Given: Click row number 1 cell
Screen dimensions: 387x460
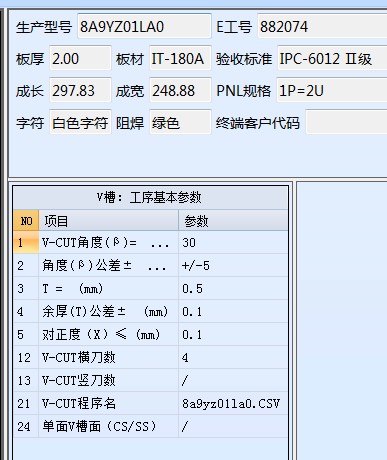Looking at the screenshot, I should 26,242.
